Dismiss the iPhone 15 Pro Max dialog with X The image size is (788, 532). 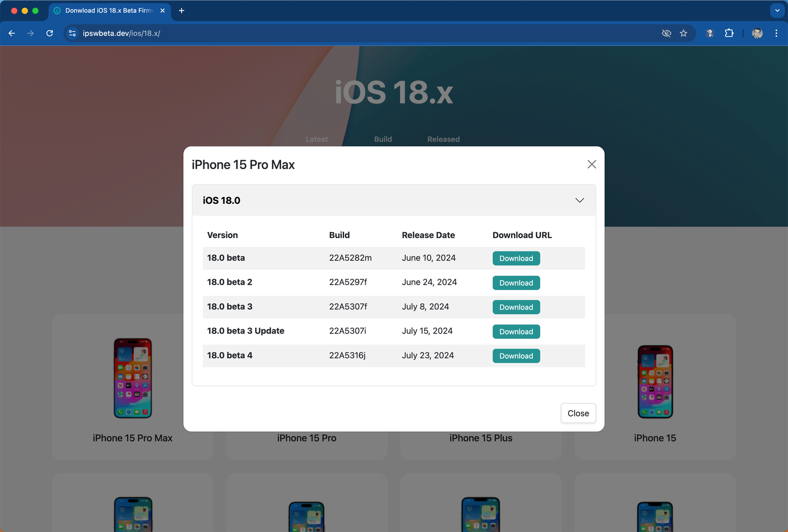point(592,164)
